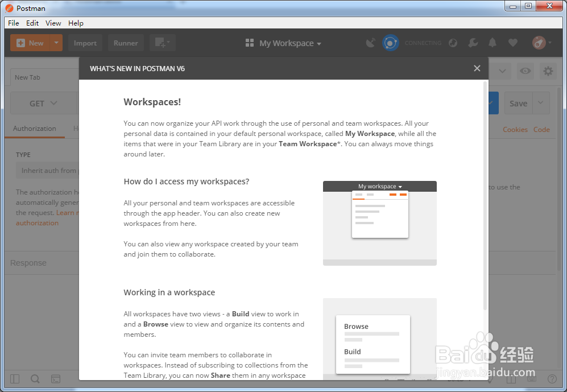The image size is (567, 392).
Task: Click the orange New button
Action: pyautogui.click(x=30, y=43)
